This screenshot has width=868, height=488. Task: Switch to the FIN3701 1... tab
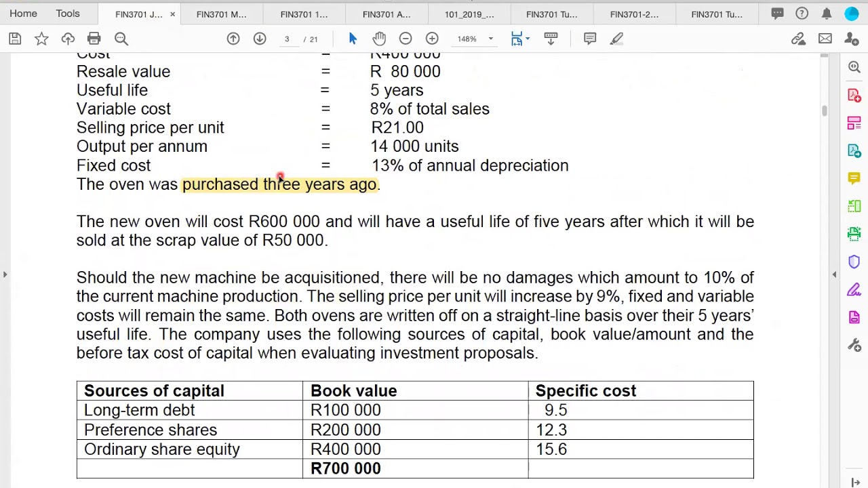[304, 14]
